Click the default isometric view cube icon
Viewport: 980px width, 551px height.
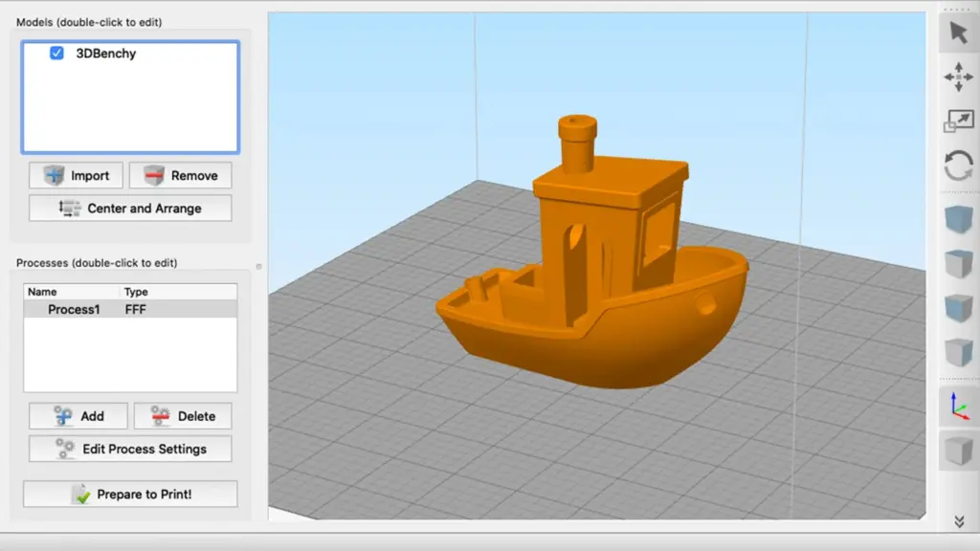pyautogui.click(x=958, y=219)
